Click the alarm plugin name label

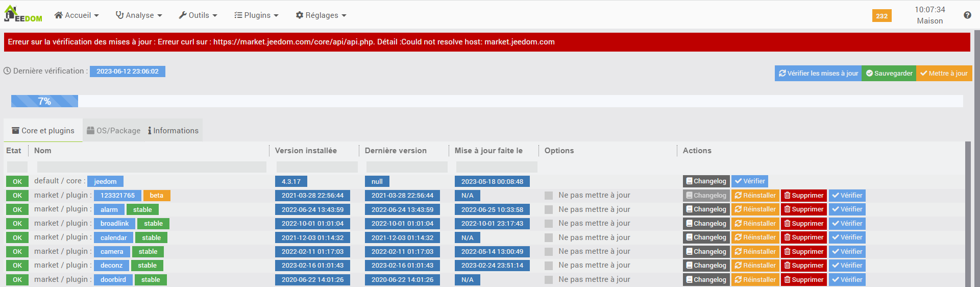(x=109, y=209)
